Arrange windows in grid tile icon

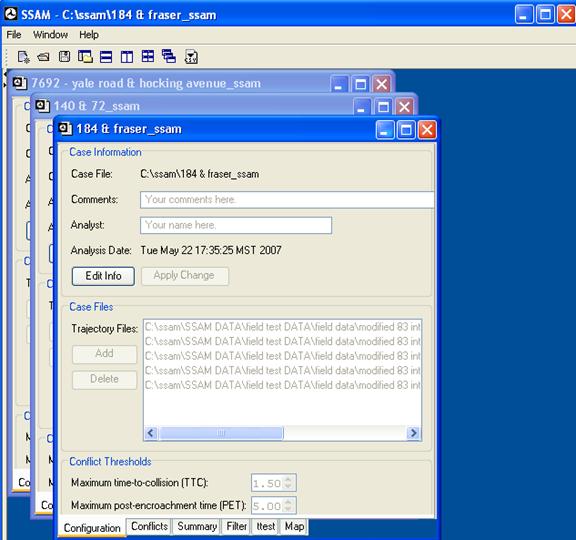click(x=148, y=57)
